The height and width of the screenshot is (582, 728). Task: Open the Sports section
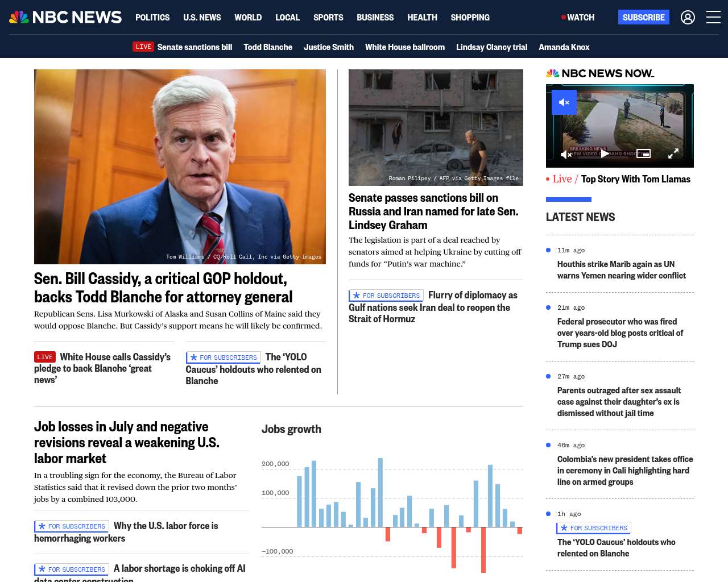328,18
